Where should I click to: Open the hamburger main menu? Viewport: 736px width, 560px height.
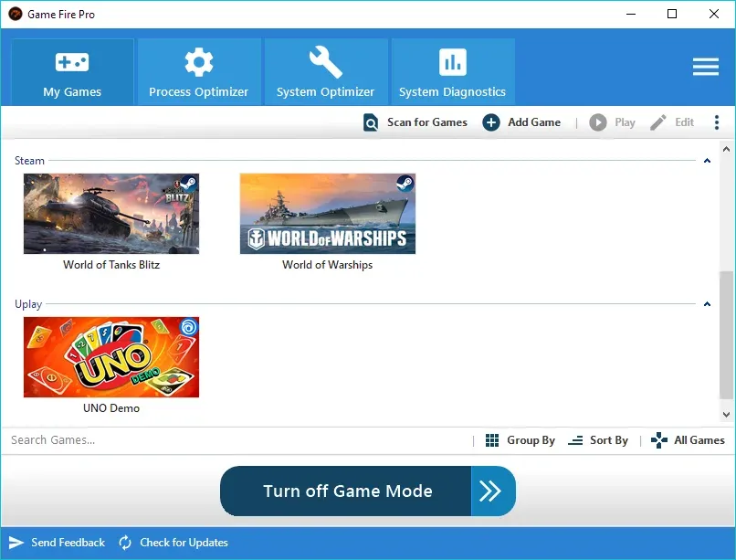tap(705, 68)
